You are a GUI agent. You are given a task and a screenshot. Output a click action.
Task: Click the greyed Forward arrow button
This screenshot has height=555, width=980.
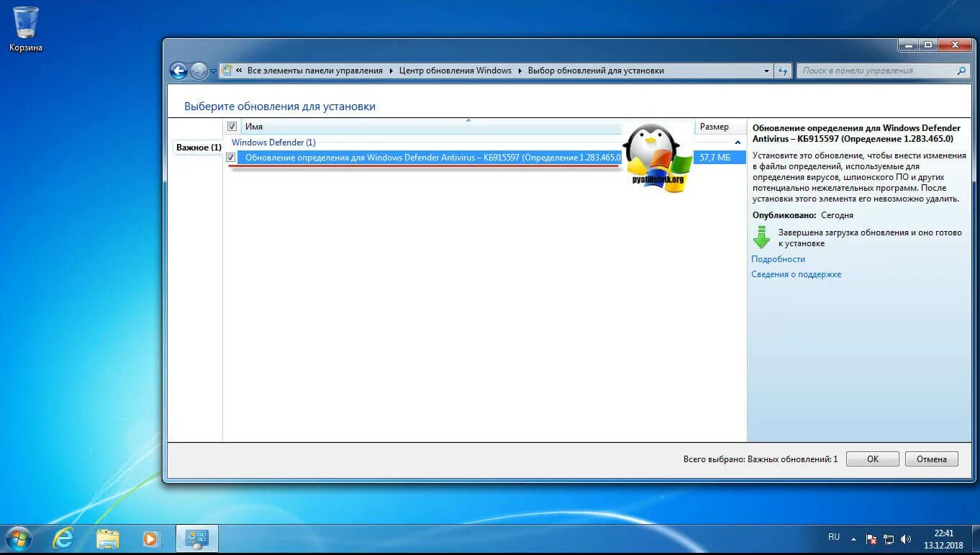click(199, 71)
